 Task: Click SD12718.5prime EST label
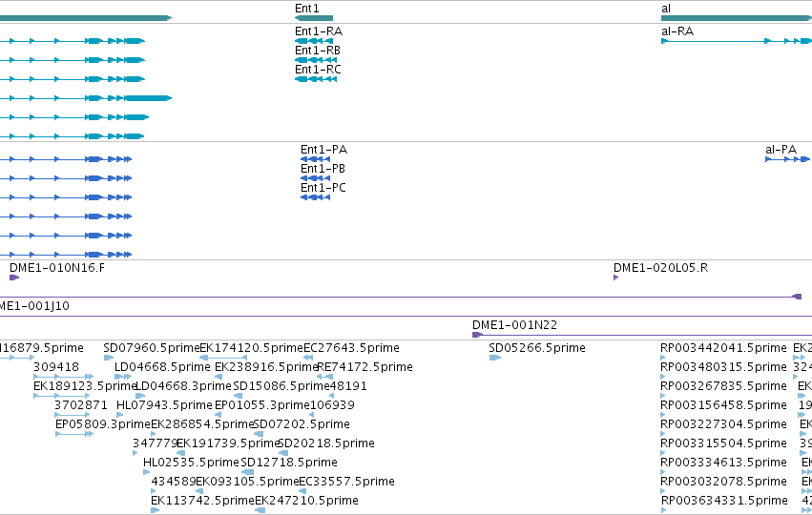point(289,463)
